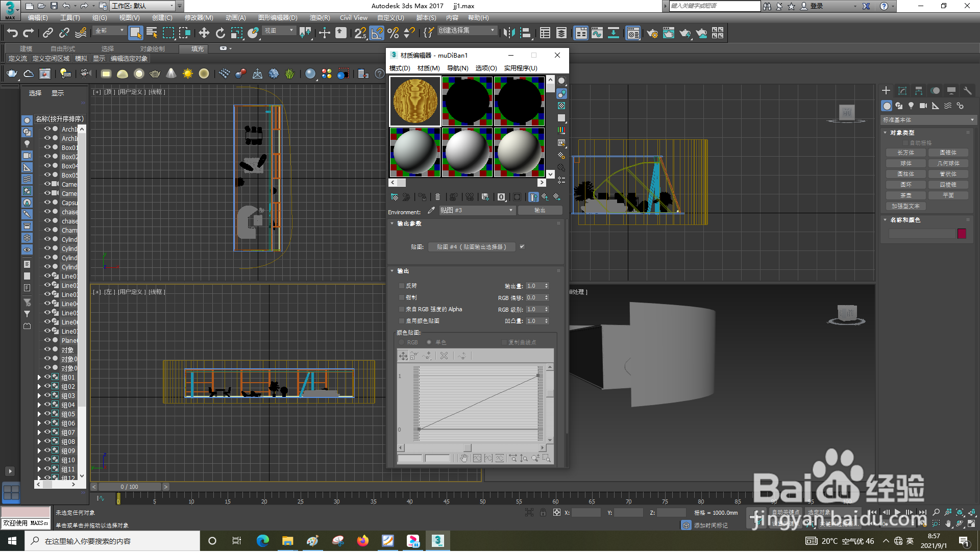Image resolution: width=980 pixels, height=552 pixels.
Task: Click the time slider 0 / 100
Action: (130, 487)
